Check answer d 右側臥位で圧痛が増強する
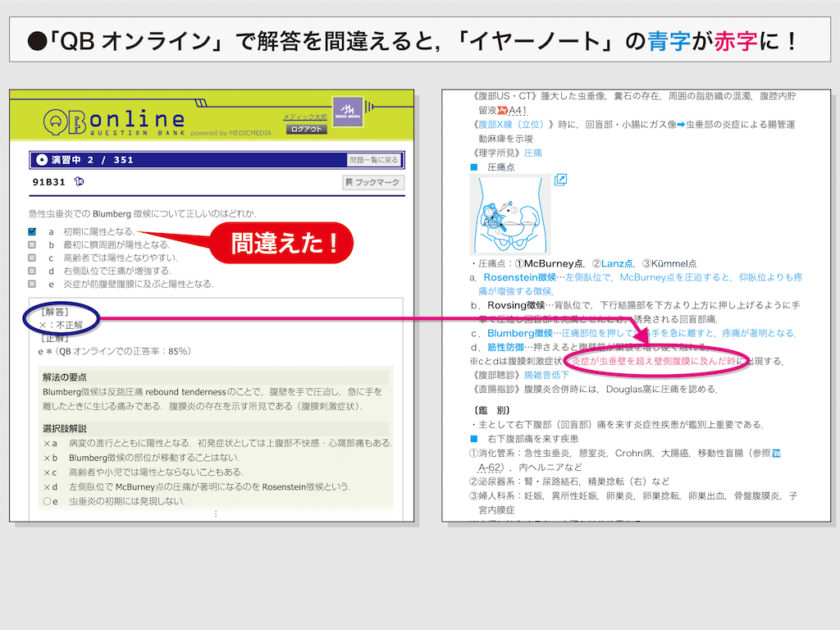Screen dimensions: 840x630 click(x=32, y=271)
